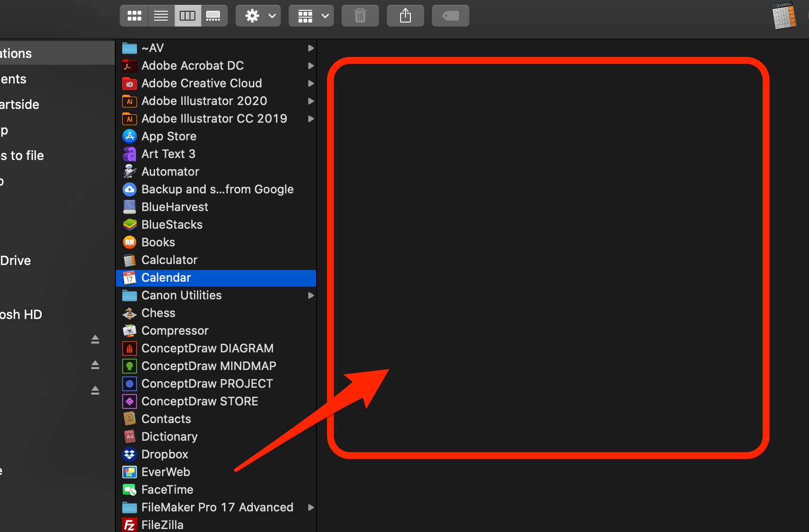This screenshot has width=809, height=532.
Task: Click the Automator robot icon
Action: coord(130,172)
